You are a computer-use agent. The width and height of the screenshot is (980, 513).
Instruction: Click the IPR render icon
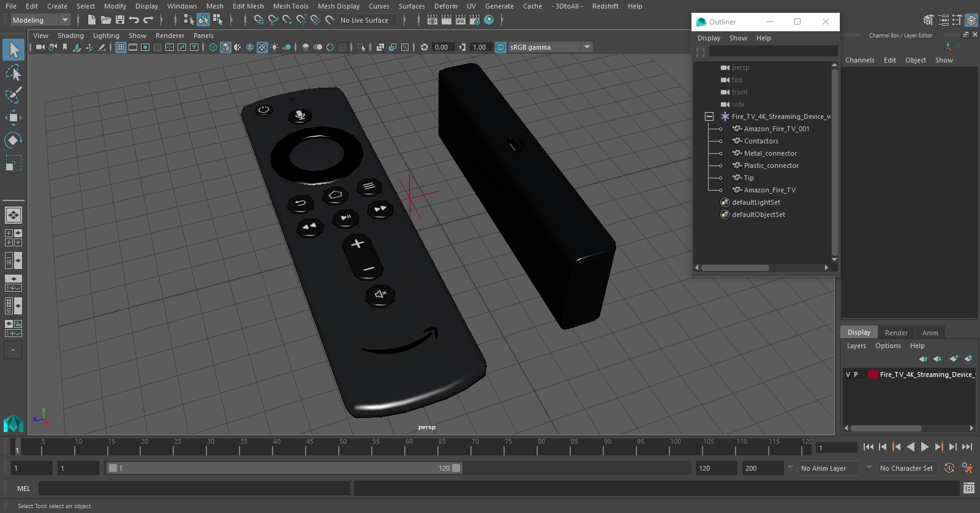(x=461, y=20)
